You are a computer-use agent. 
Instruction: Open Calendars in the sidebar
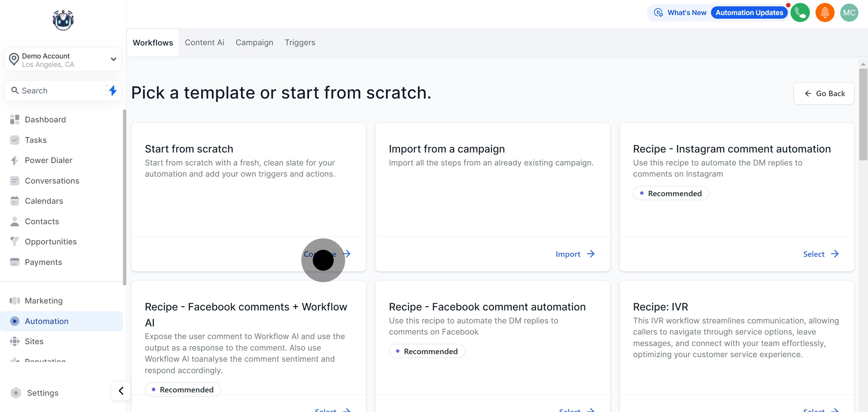(44, 201)
